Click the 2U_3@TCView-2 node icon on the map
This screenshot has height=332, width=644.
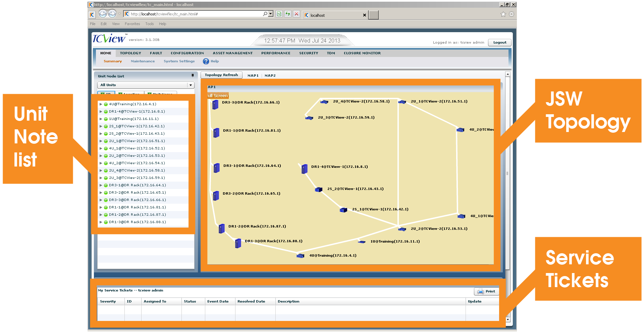[309, 118]
